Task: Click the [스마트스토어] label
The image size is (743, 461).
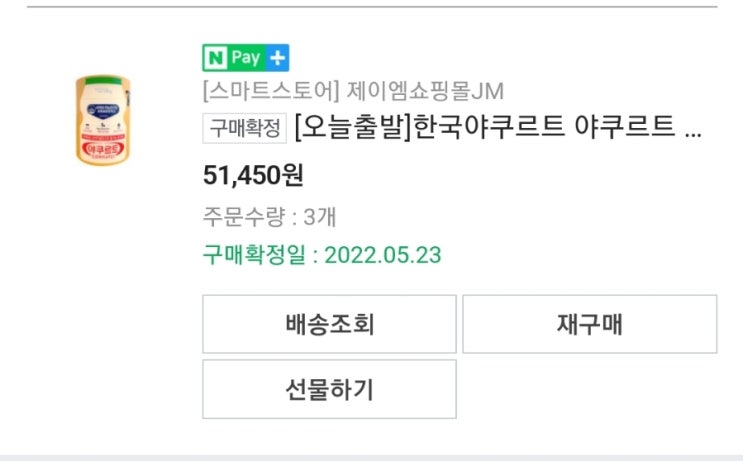Action: pos(270,92)
